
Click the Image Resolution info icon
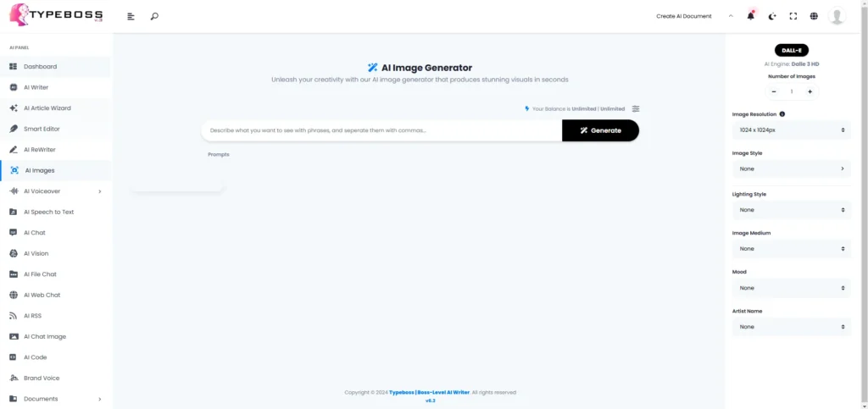pyautogui.click(x=782, y=113)
